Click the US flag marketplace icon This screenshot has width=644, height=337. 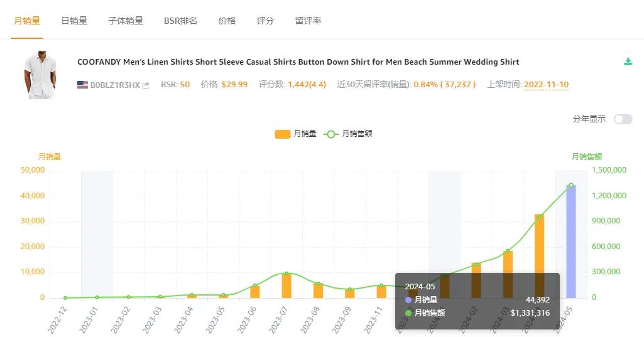point(82,85)
